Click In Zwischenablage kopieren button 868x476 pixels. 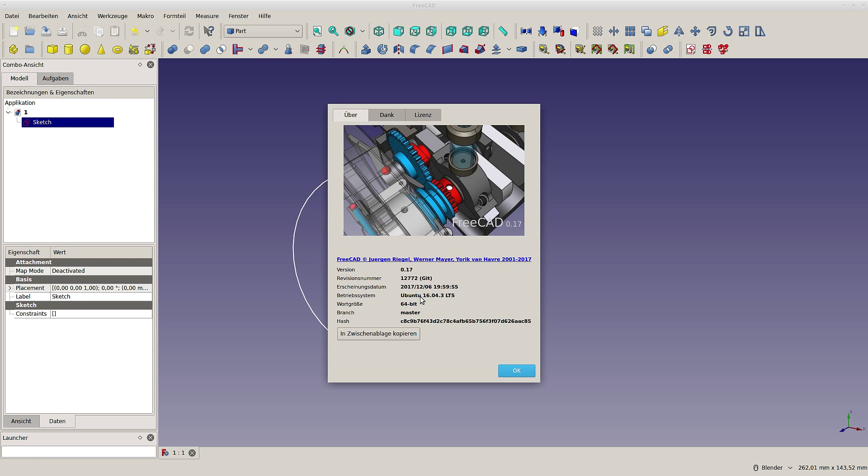[378, 334]
